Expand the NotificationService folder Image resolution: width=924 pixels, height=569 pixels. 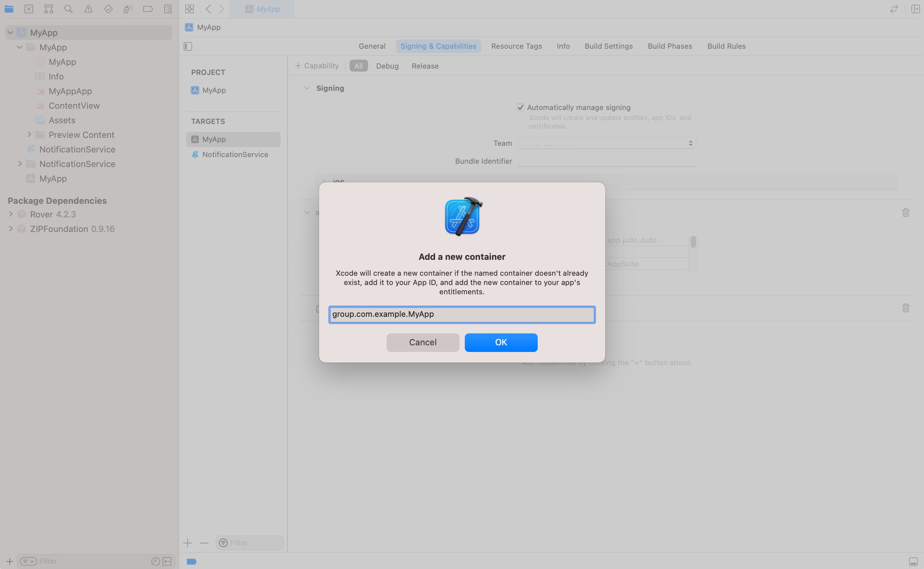click(x=20, y=164)
